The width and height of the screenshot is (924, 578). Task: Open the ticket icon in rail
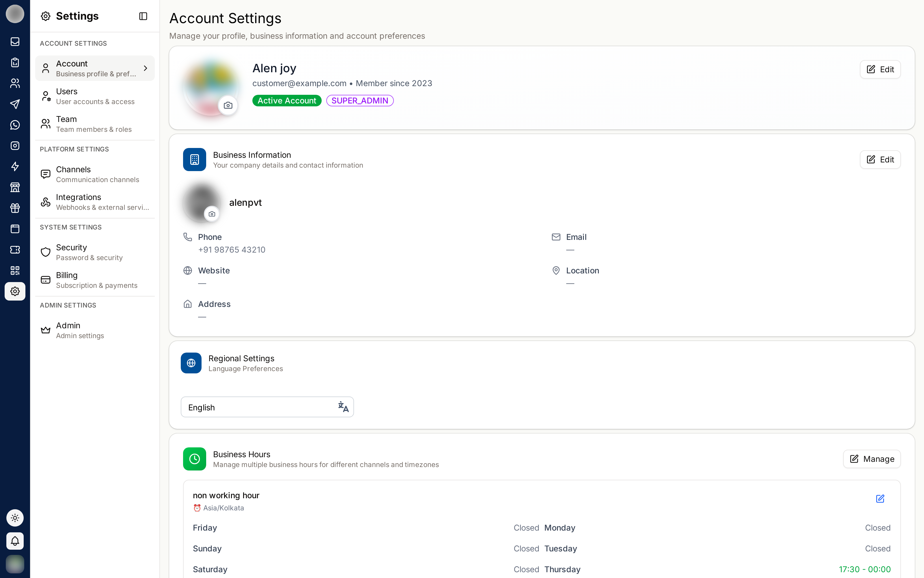[x=15, y=250]
